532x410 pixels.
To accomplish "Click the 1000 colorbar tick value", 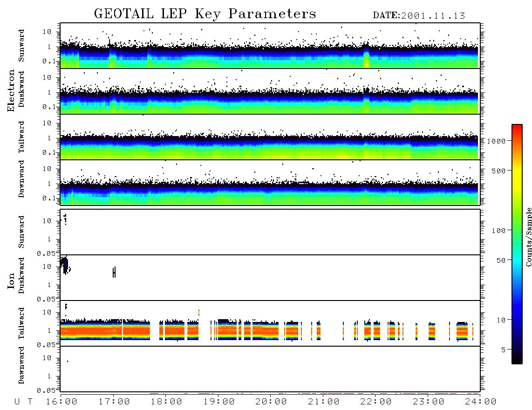I will pos(496,141).
